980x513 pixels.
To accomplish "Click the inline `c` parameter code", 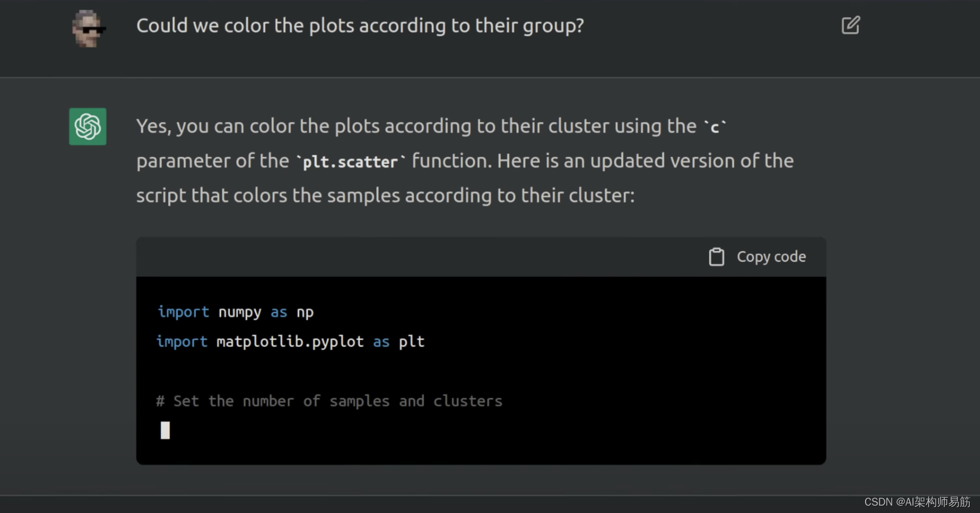I will coord(715,127).
